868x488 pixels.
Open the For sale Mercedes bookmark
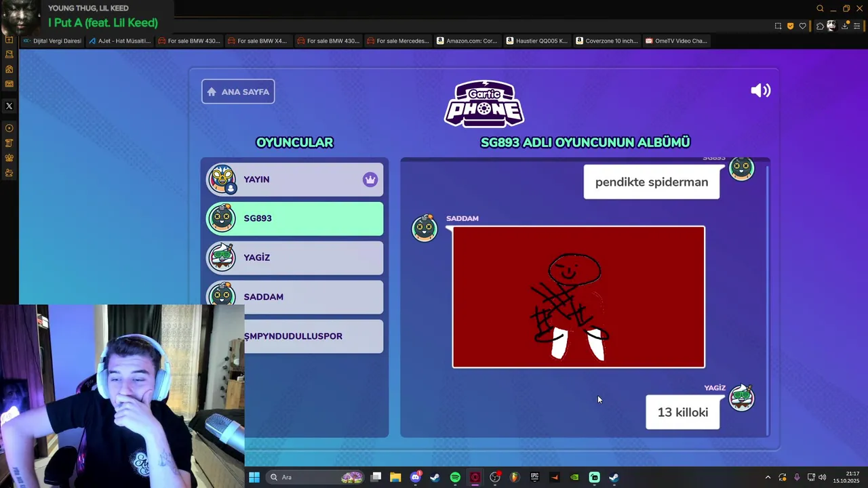tap(397, 41)
